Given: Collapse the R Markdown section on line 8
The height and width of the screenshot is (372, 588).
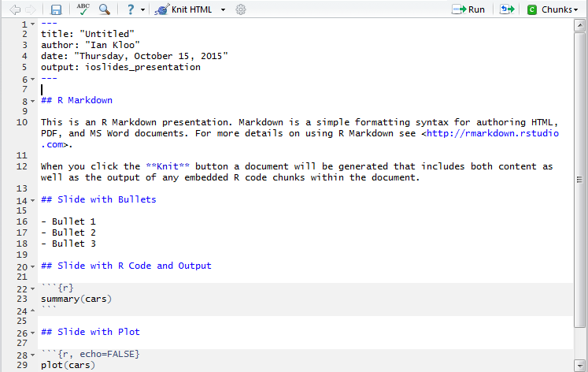Looking at the screenshot, I should pyautogui.click(x=32, y=102).
